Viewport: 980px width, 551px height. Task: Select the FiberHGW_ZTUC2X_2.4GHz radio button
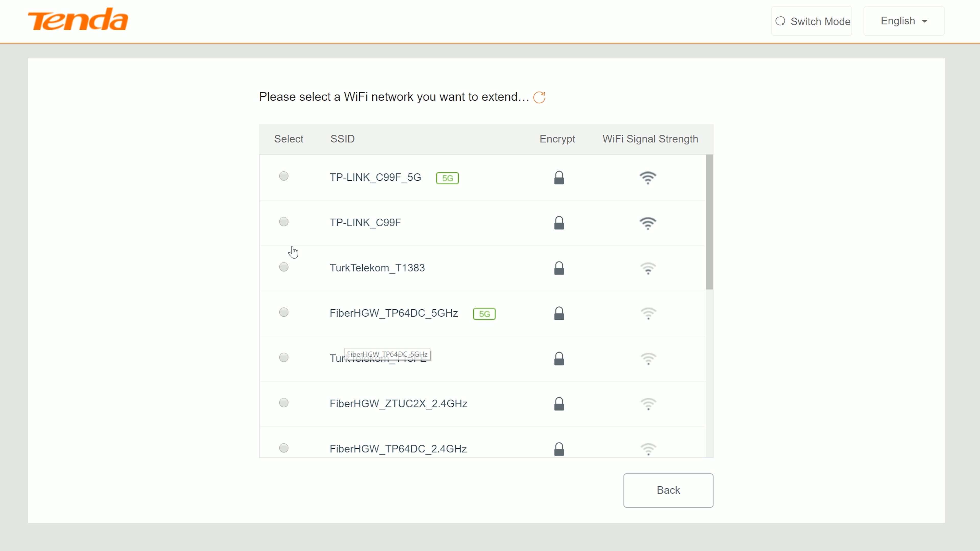point(284,403)
